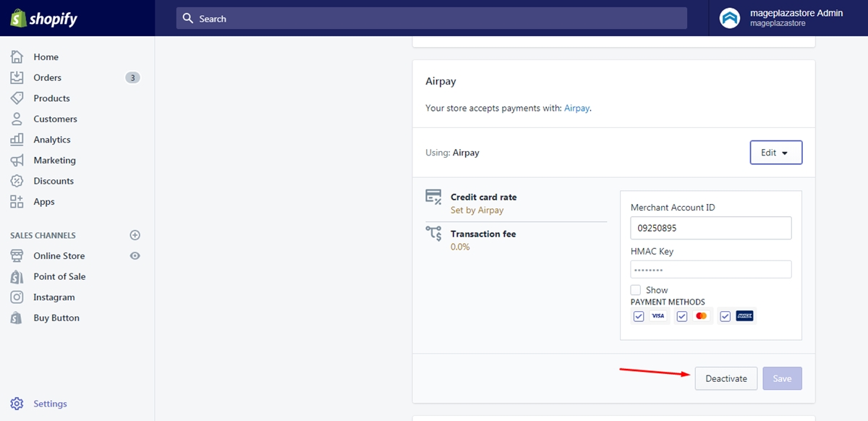View Online Store with eye icon
Screen dimensions: 868x421
(135, 256)
